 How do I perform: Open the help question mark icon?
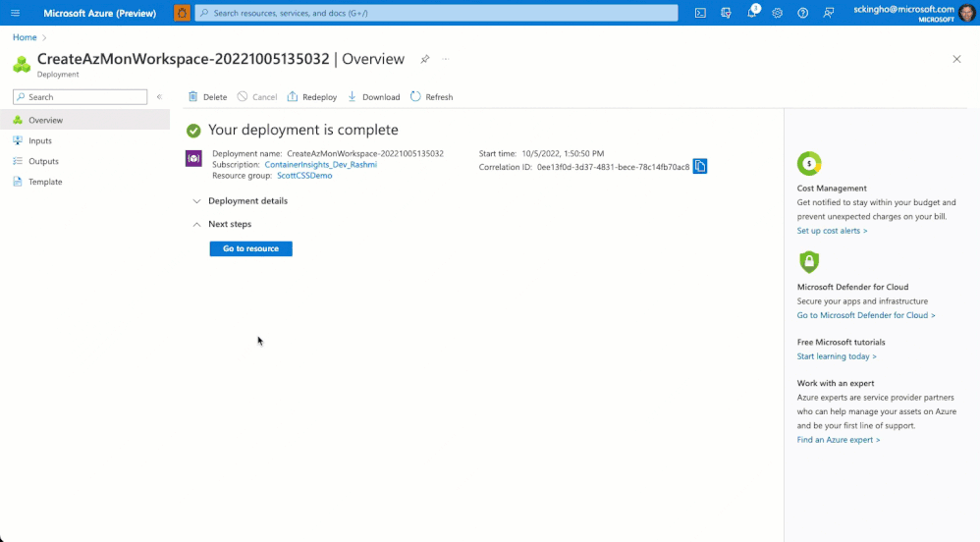pos(802,13)
